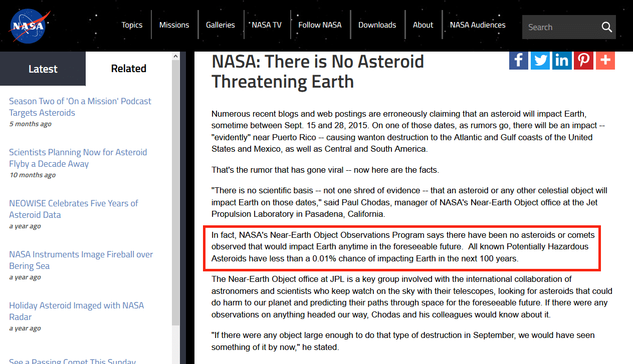The height and width of the screenshot is (364, 633).
Task: Pin article on Pinterest
Action: click(583, 61)
